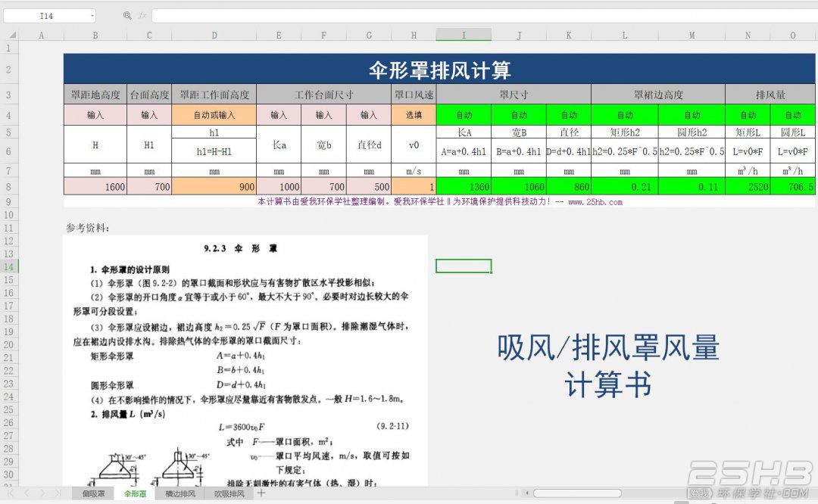Select the green cell showing 1360
Viewport: 818px width, 504px height.
tap(464, 187)
